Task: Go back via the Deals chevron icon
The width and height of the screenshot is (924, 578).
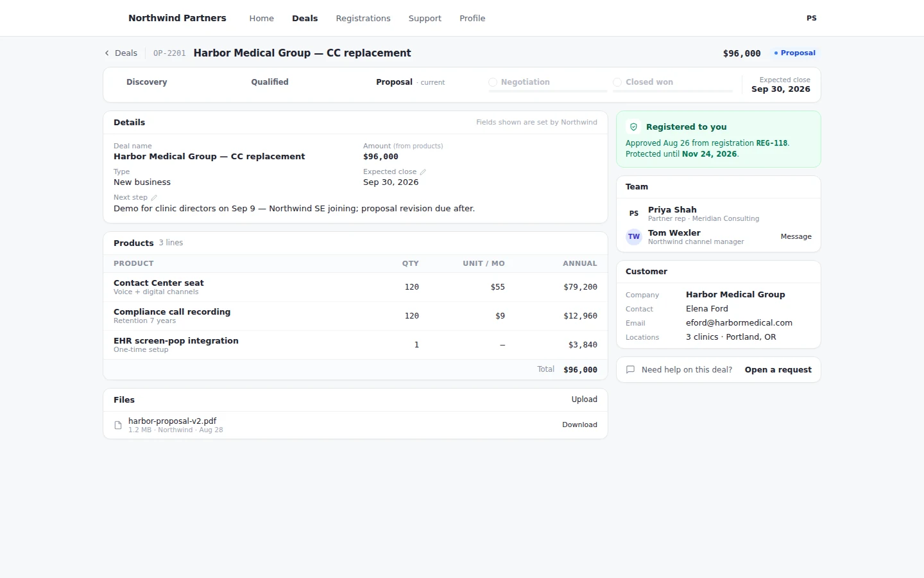Action: pos(107,53)
